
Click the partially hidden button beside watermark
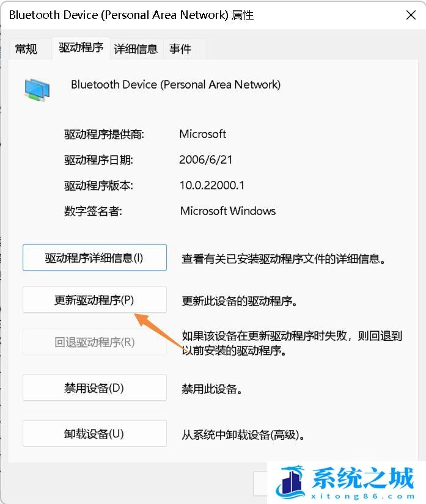click(260, 484)
